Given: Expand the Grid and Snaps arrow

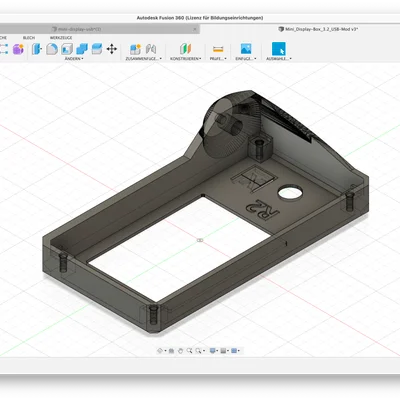Looking at the screenshot, I should point(228,351).
